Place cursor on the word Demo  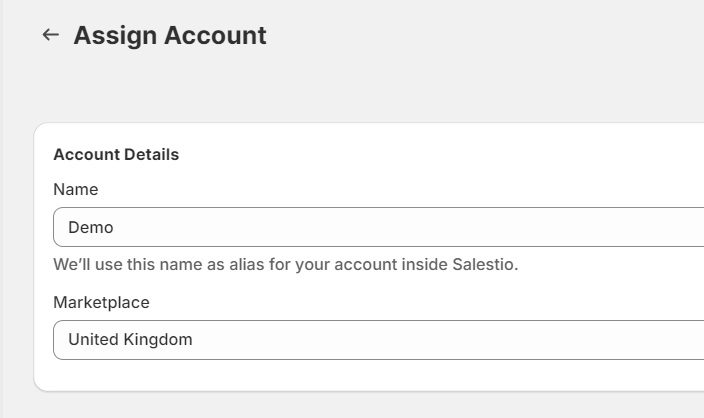(x=91, y=228)
